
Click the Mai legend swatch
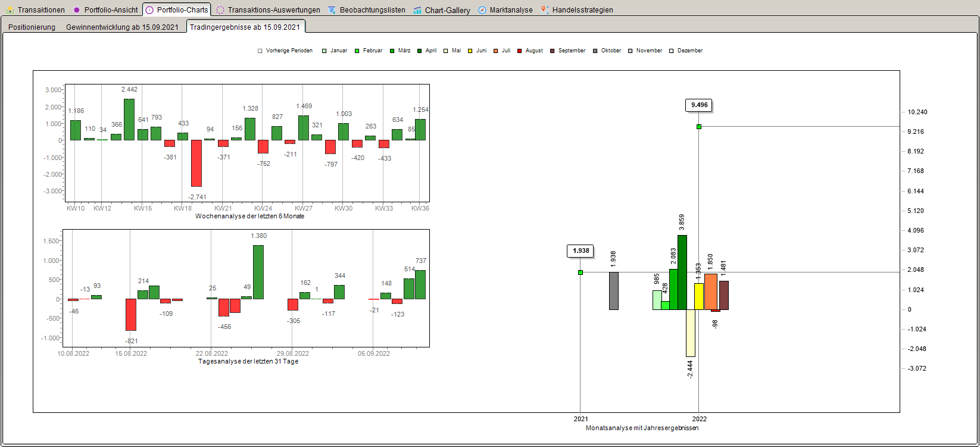click(x=446, y=51)
